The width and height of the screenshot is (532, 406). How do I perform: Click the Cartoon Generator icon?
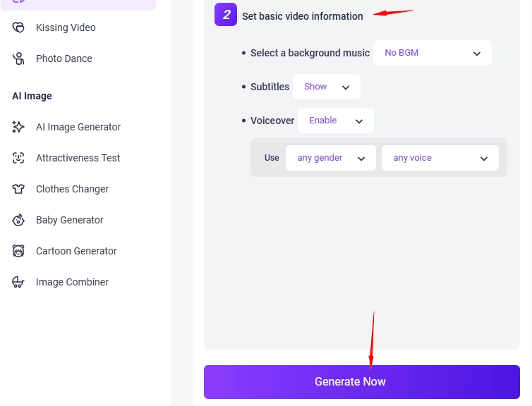[x=19, y=251]
